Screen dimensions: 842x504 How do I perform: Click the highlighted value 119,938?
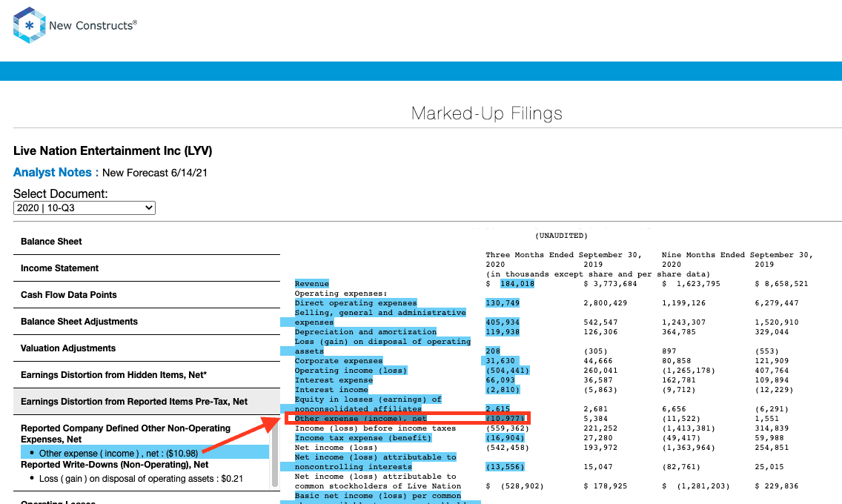(502, 332)
